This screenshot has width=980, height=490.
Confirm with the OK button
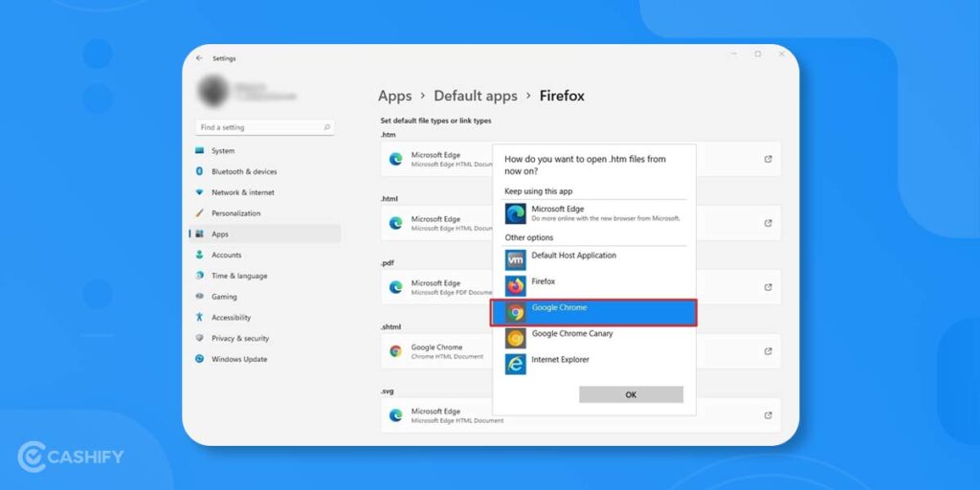tap(632, 394)
